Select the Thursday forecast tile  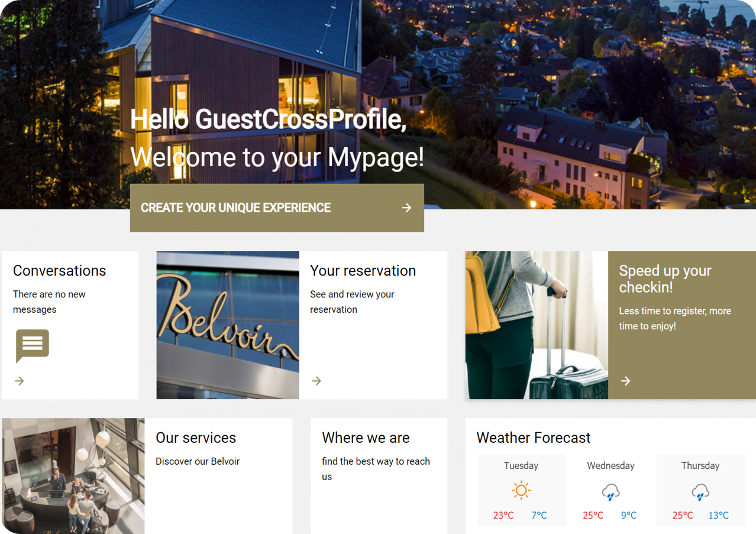(700, 490)
